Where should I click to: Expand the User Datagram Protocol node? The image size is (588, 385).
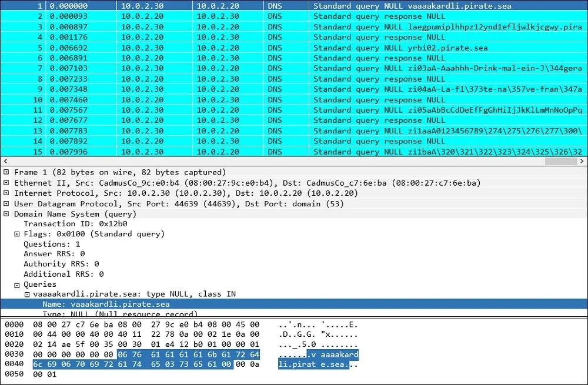pos(6,203)
